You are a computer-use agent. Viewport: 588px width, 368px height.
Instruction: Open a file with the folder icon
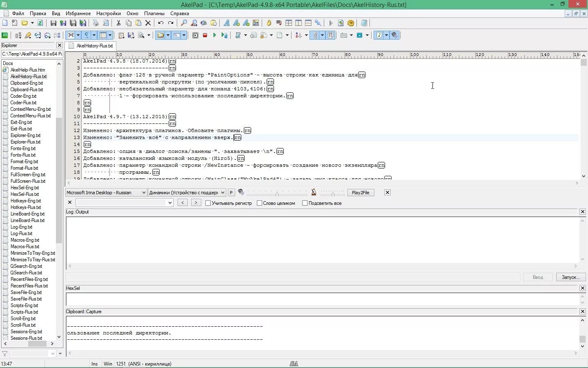coord(24,23)
